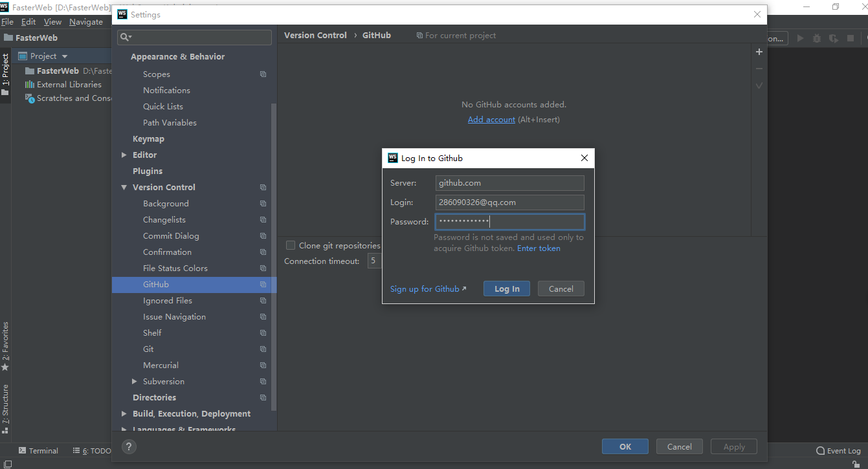
Task: Open the Project view dropdown arrow
Action: point(65,56)
